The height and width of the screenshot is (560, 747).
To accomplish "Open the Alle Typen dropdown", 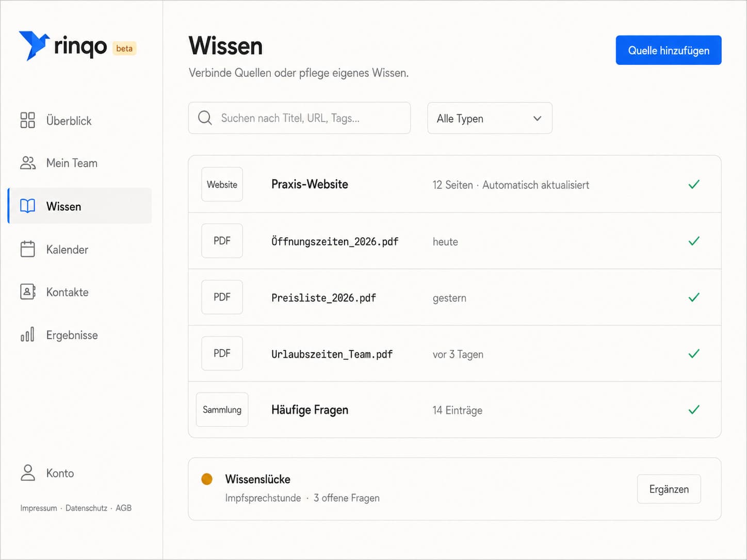I will (x=490, y=118).
